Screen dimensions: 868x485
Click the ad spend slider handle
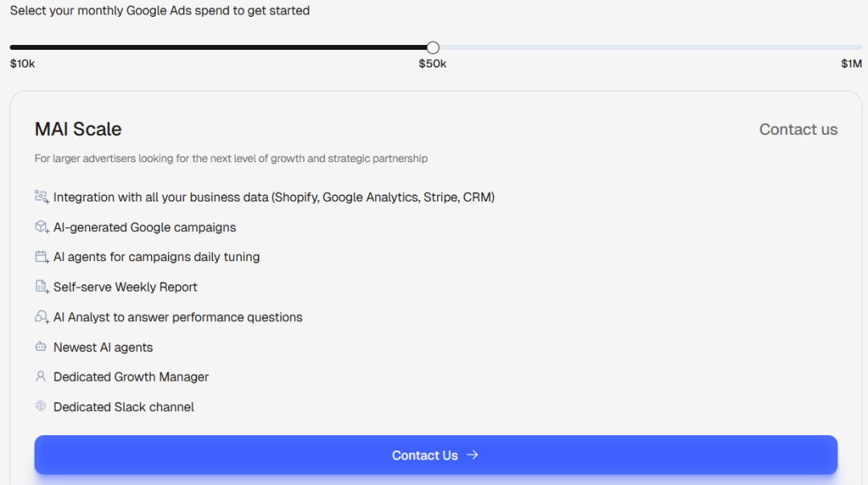[x=433, y=47]
